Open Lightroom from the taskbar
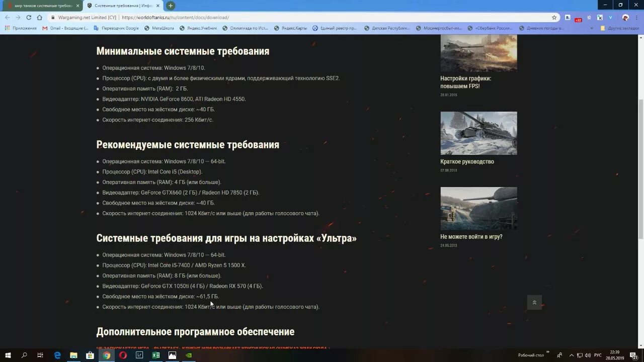 click(139, 355)
